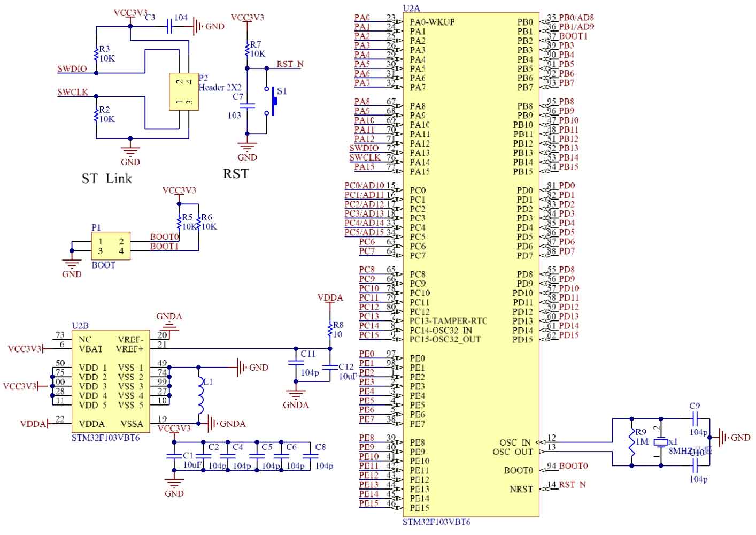
Task: Select the P2 Header 2X2 connector
Action: [x=184, y=91]
